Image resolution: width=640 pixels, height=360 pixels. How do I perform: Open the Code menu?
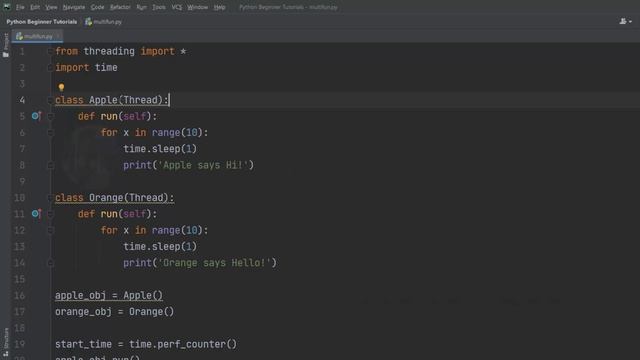(97, 7)
